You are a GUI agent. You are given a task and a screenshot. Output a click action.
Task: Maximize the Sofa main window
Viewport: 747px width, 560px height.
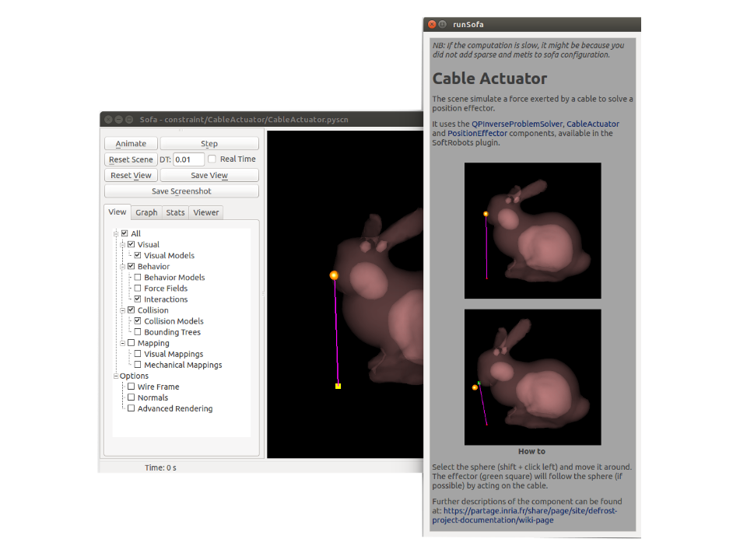[x=129, y=120]
